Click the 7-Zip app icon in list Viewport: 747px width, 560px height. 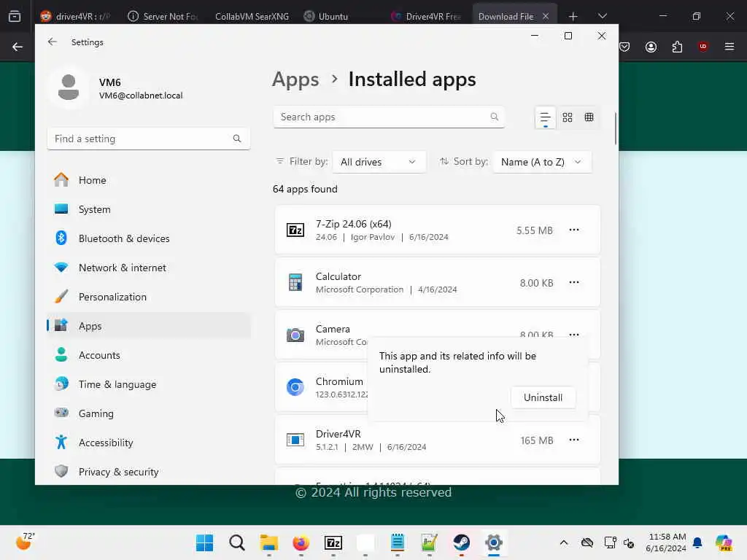tap(295, 230)
